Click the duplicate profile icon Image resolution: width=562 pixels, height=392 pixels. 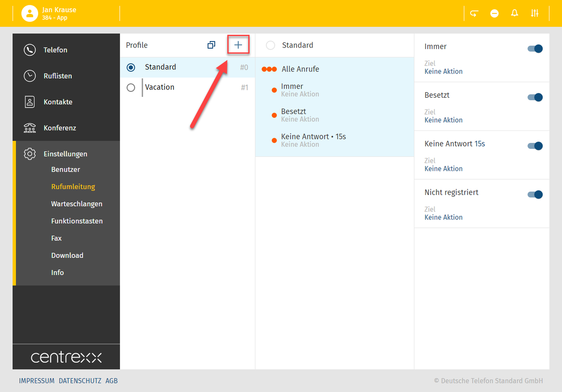point(211,45)
